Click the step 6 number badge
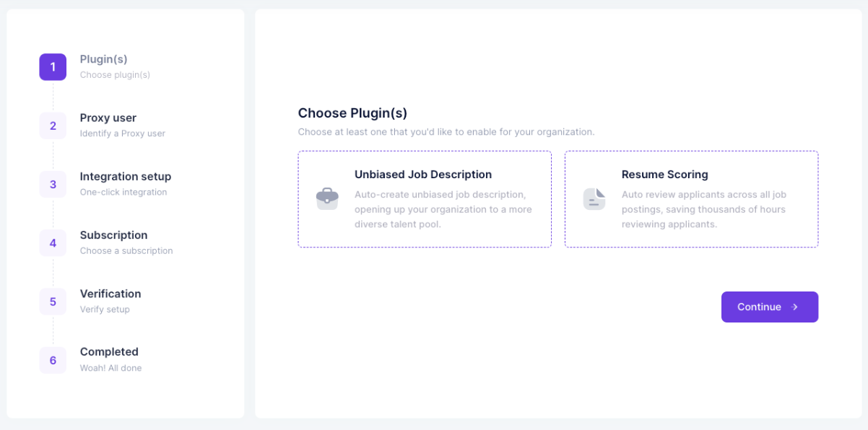Screen dimensions: 868x430 coord(53,360)
